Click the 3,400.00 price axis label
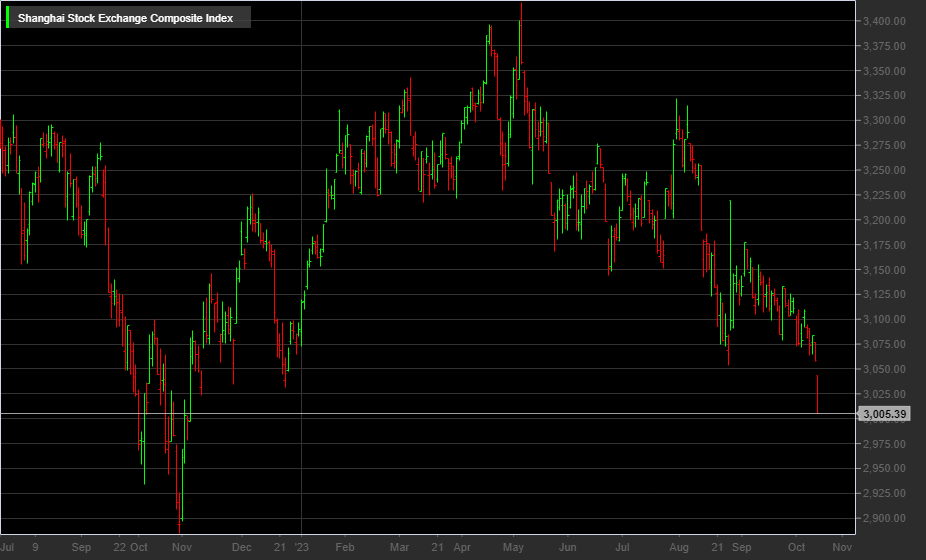Viewport: 926px width, 560px height. pos(884,21)
